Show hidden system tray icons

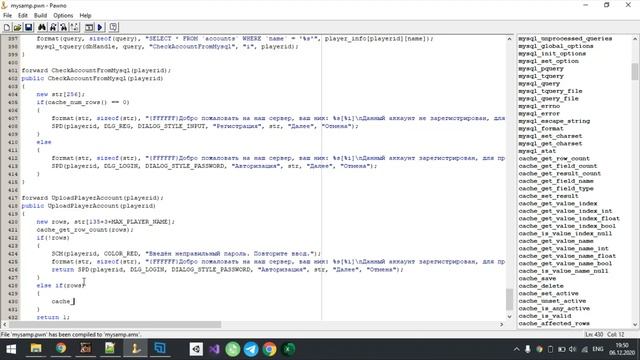pyautogui.click(x=517, y=349)
